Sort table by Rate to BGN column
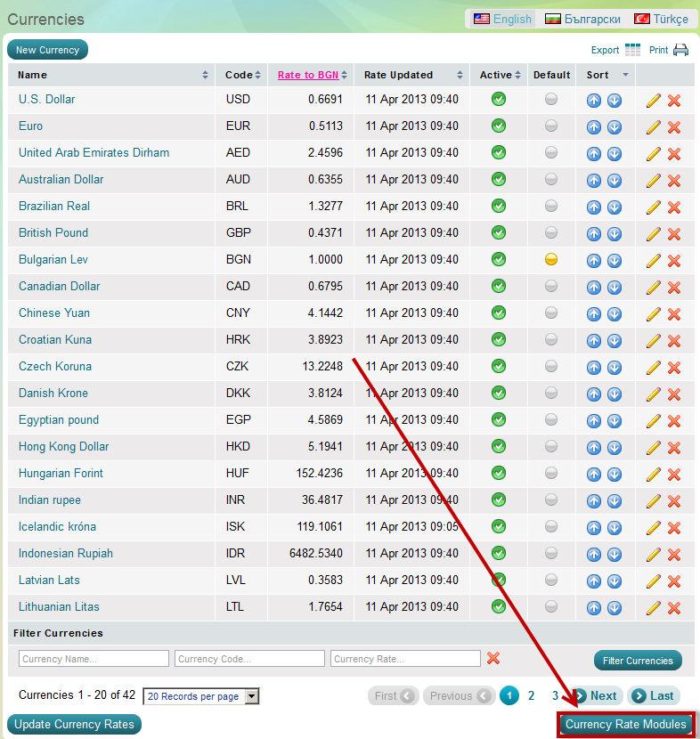 coord(302,75)
